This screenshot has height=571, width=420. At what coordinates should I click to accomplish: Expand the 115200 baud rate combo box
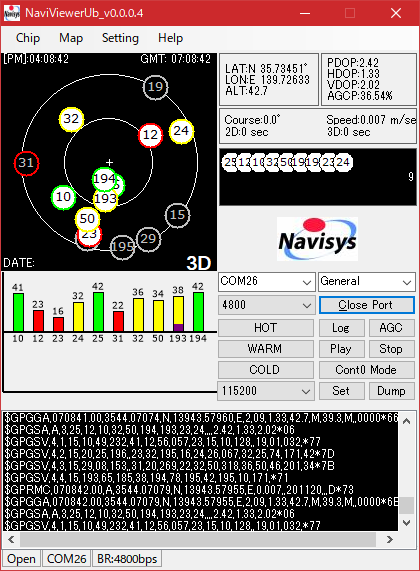click(x=266, y=391)
